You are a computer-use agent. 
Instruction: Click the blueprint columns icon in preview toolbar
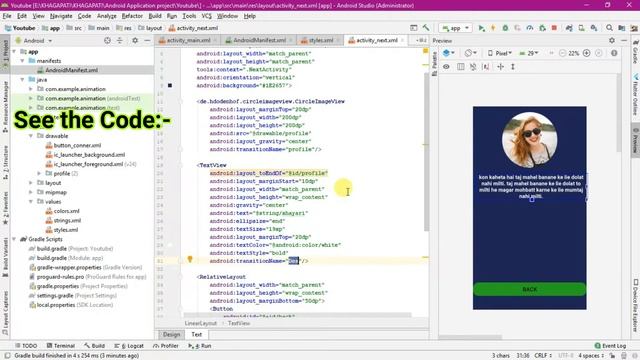pyautogui.click(x=460, y=67)
